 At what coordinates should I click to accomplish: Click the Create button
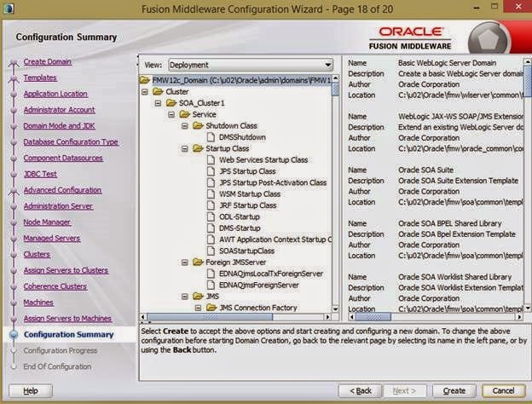pyautogui.click(x=454, y=390)
